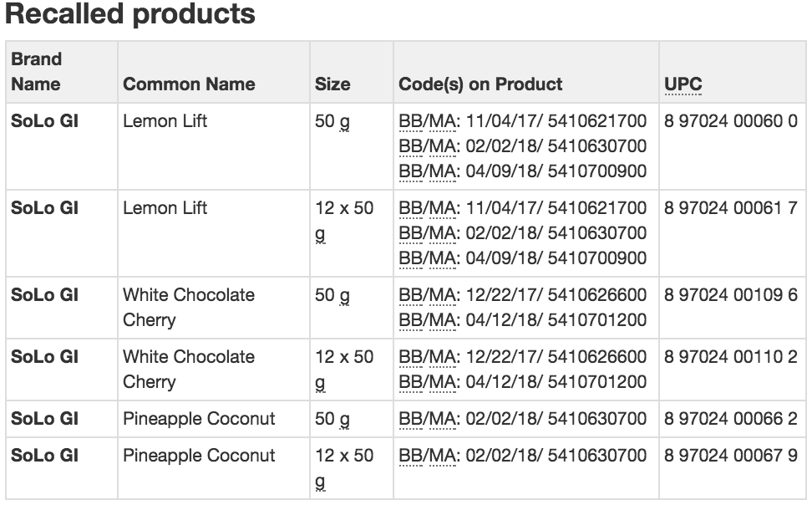The height and width of the screenshot is (505, 812).
Task: Click the g abbreviation in last row size
Action: pos(320,482)
